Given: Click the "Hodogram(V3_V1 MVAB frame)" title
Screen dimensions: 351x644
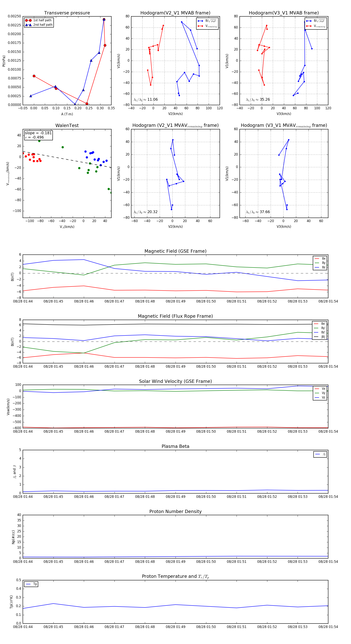Looking at the screenshot, I should point(284,13).
